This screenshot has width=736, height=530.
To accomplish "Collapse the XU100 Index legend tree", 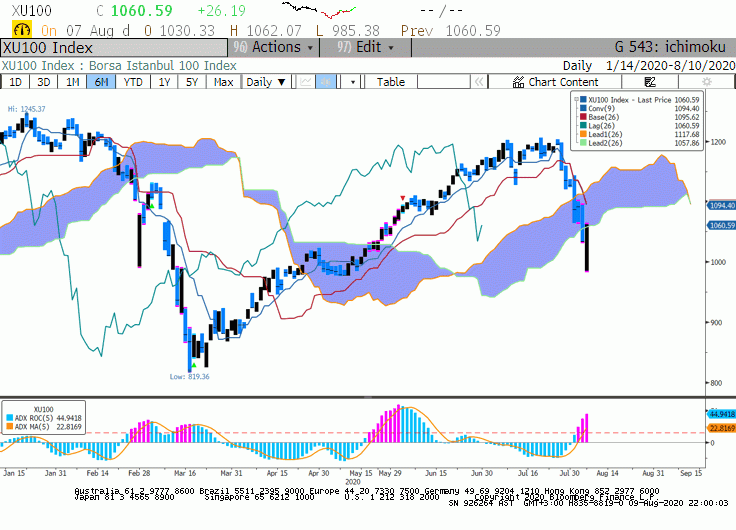I will [x=576, y=100].
